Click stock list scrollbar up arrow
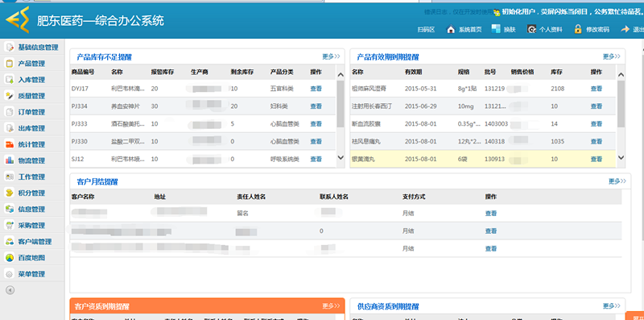Viewport: 644px width, 320px height. 341,75
